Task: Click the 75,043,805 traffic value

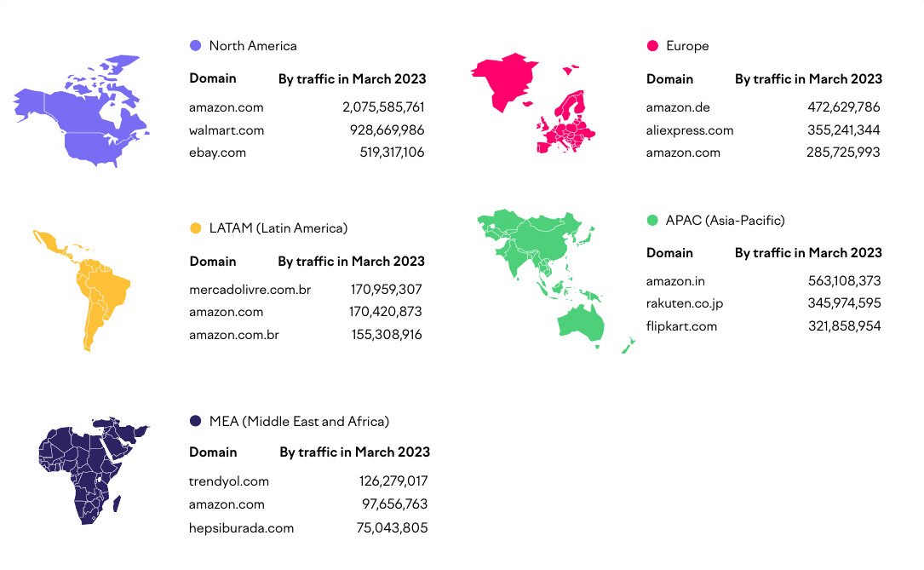Action: coord(392,527)
